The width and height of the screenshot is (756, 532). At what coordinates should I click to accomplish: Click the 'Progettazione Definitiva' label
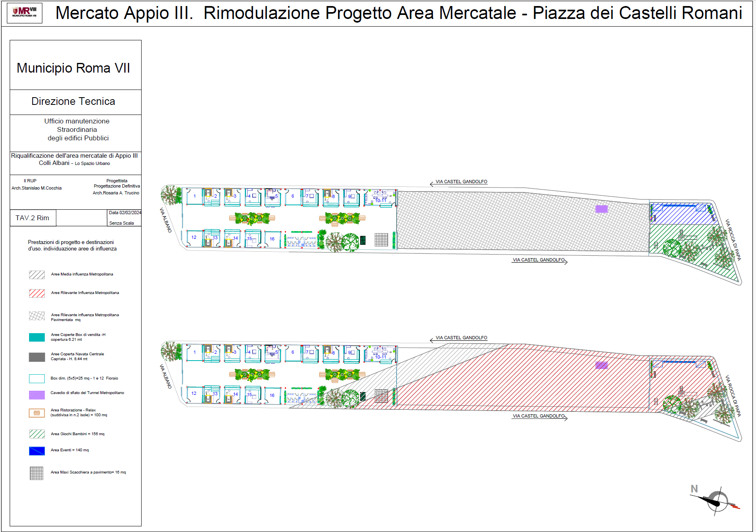point(117,186)
